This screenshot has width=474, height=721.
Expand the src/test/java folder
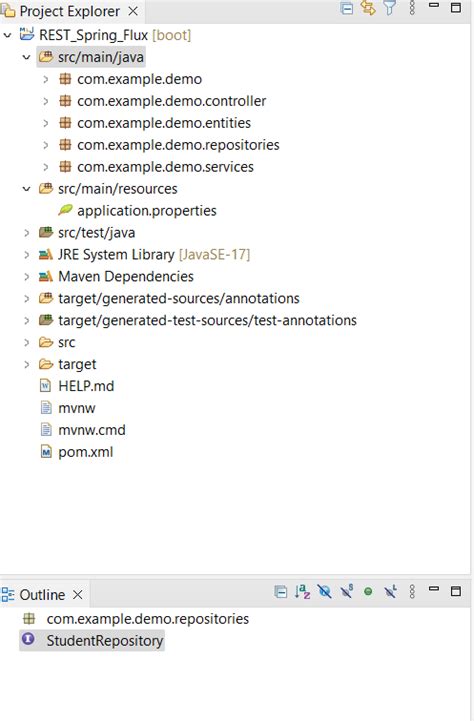coord(27,233)
